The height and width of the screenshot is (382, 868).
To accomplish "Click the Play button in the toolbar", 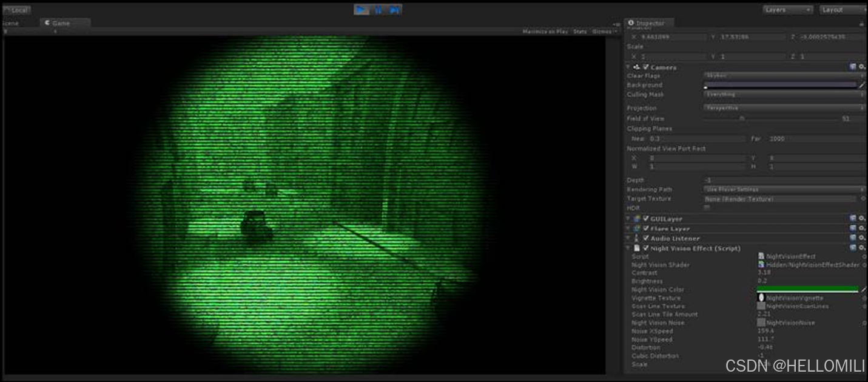I will click(x=362, y=10).
